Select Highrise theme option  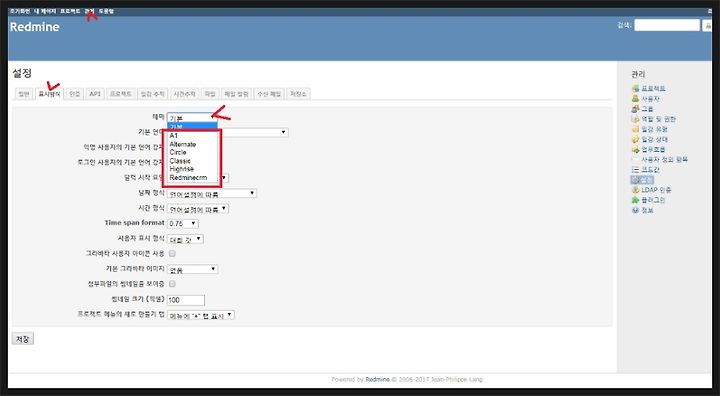coord(192,169)
